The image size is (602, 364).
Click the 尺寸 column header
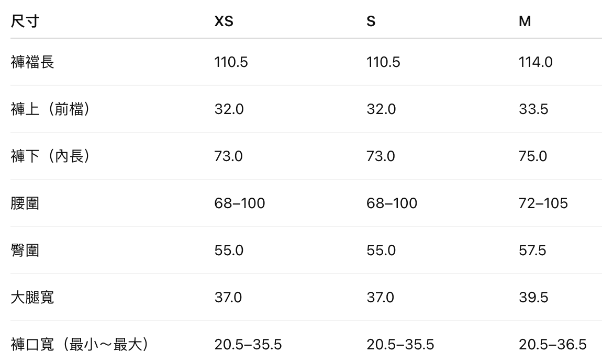25,21
